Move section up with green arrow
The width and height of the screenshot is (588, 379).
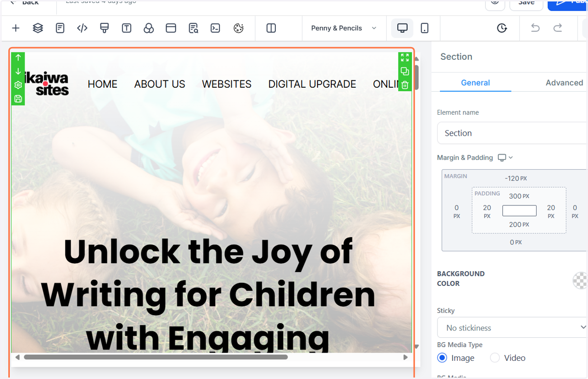tap(18, 58)
